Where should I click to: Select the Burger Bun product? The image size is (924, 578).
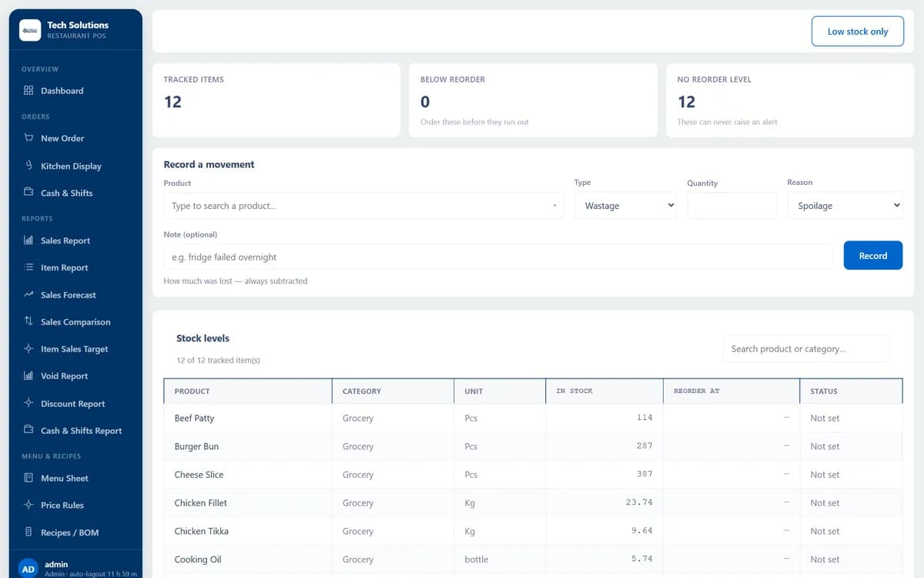tap(196, 446)
